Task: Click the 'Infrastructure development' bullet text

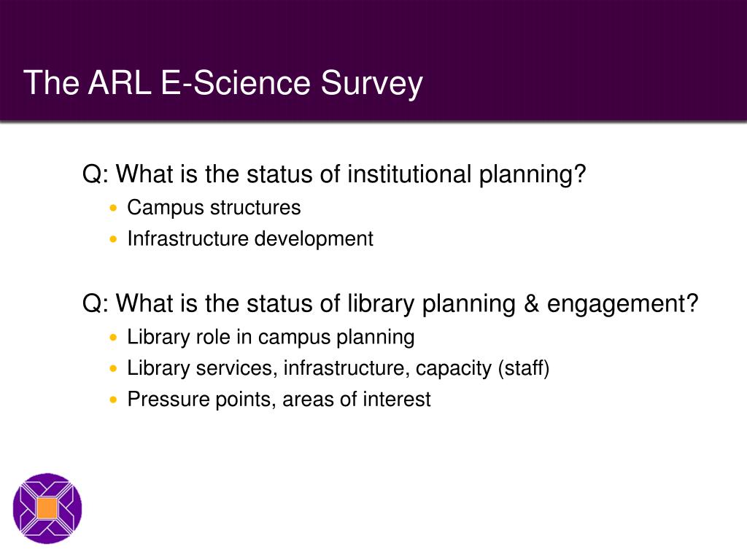Action: click(x=250, y=239)
